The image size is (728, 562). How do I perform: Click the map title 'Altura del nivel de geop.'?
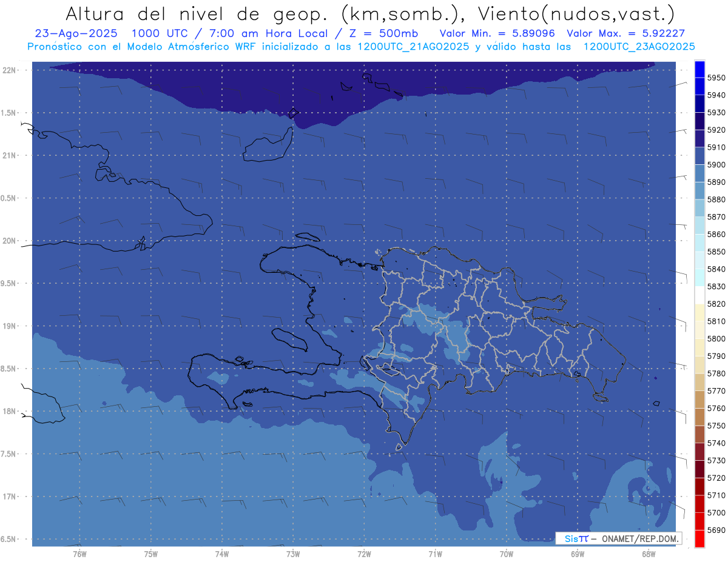pyautogui.click(x=197, y=13)
